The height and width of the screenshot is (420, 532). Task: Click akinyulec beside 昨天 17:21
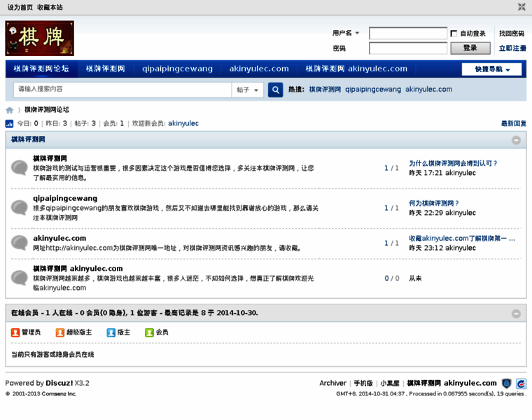(x=461, y=173)
